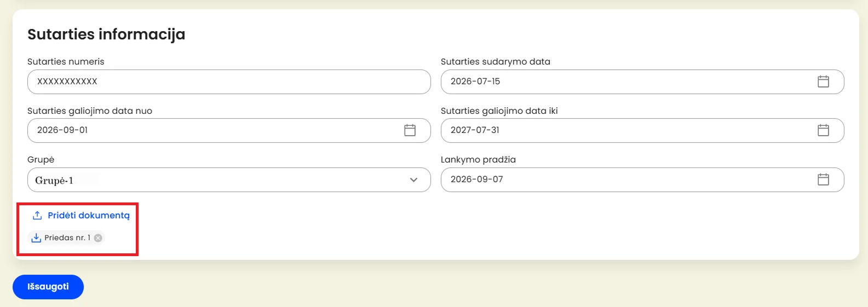The width and height of the screenshot is (868, 307).
Task: Click the upload icon beside Pridėti dokumentą
Action: (37, 216)
